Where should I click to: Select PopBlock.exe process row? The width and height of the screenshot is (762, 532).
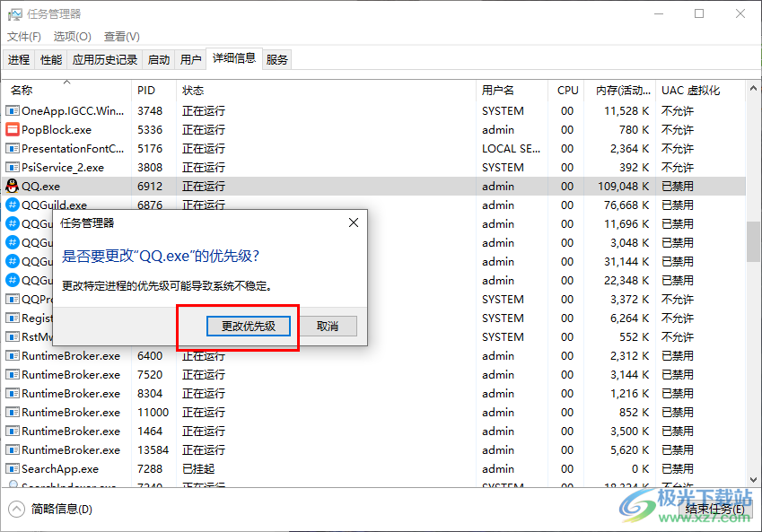tap(374, 130)
